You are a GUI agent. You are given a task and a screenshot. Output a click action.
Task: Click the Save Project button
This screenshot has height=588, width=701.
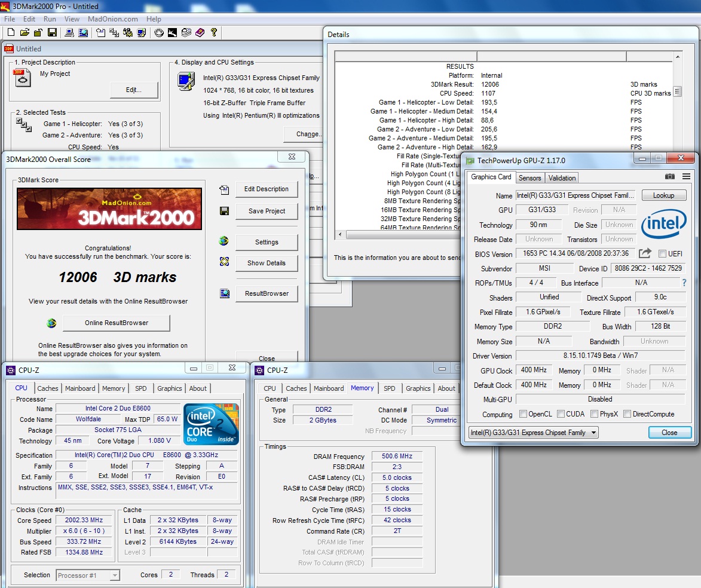coord(267,211)
